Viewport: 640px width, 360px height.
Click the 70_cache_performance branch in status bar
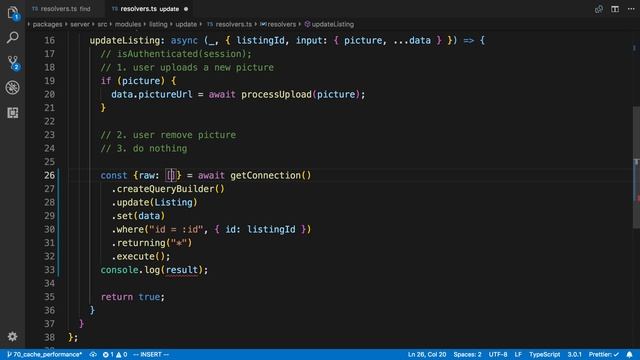coord(44,354)
